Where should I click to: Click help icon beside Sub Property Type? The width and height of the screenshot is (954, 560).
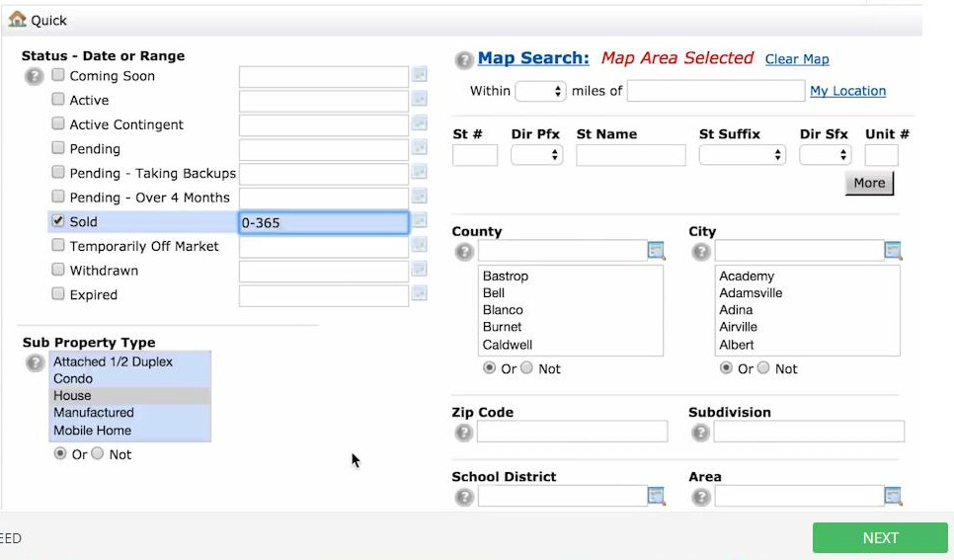click(x=36, y=362)
